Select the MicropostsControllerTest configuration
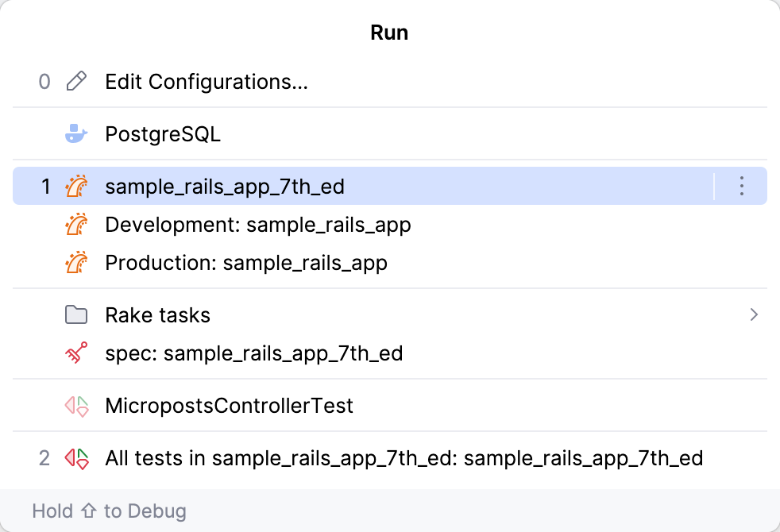 click(229, 405)
